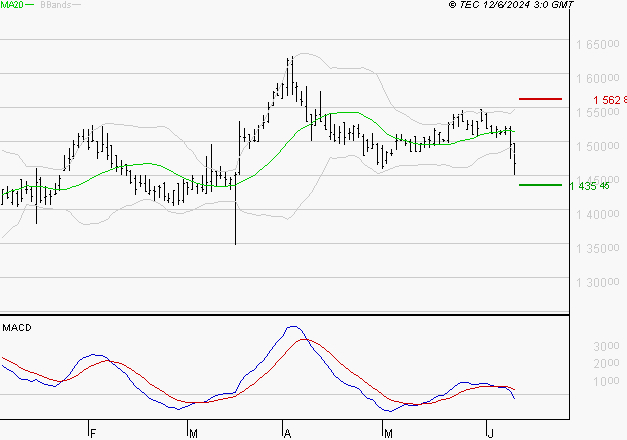Click the J month label on the time axis
The height and width of the screenshot is (440, 627).
[491, 434]
